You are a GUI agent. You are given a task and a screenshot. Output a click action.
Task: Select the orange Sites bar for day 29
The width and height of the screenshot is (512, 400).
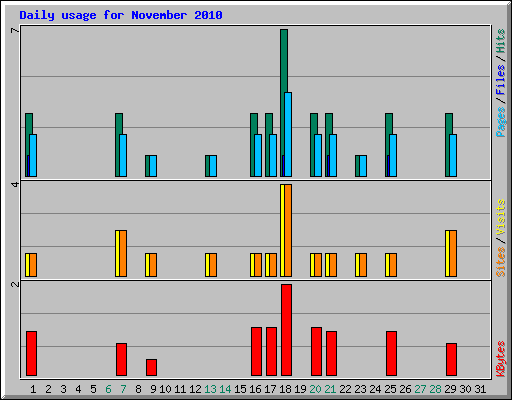click(x=453, y=253)
